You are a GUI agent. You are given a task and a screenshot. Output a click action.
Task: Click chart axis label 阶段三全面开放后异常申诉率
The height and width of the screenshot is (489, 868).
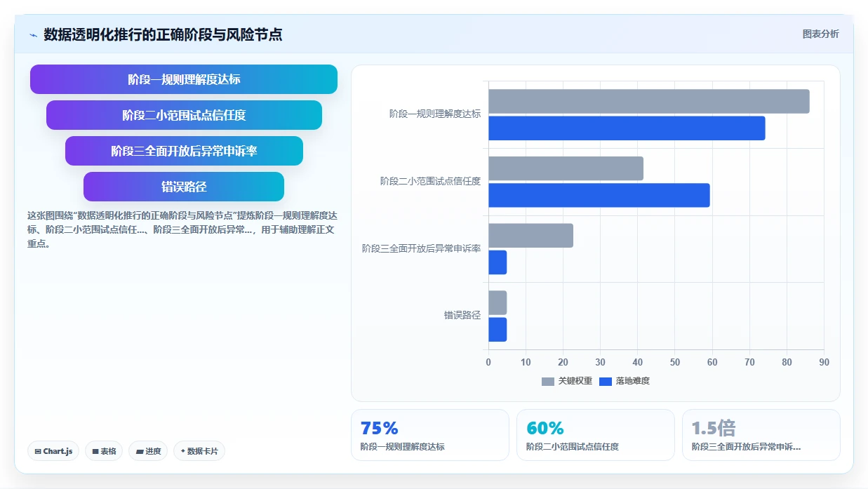pyautogui.click(x=422, y=248)
